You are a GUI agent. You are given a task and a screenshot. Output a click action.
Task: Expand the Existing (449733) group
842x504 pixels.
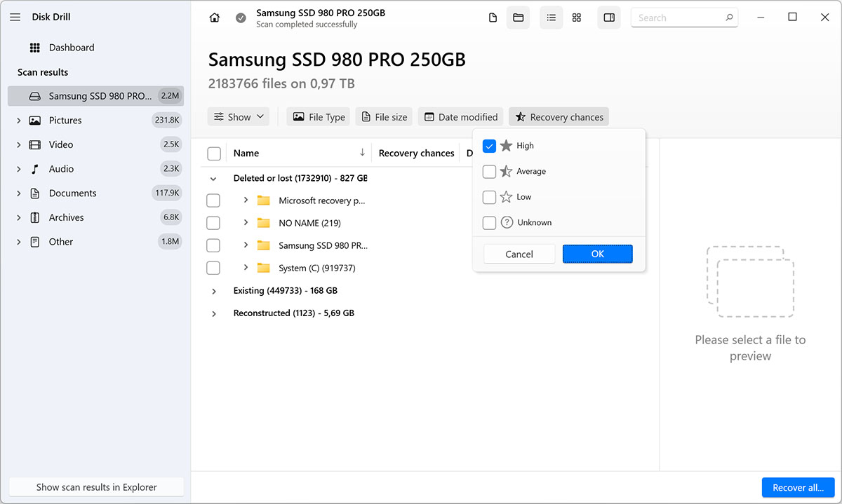[x=213, y=291]
